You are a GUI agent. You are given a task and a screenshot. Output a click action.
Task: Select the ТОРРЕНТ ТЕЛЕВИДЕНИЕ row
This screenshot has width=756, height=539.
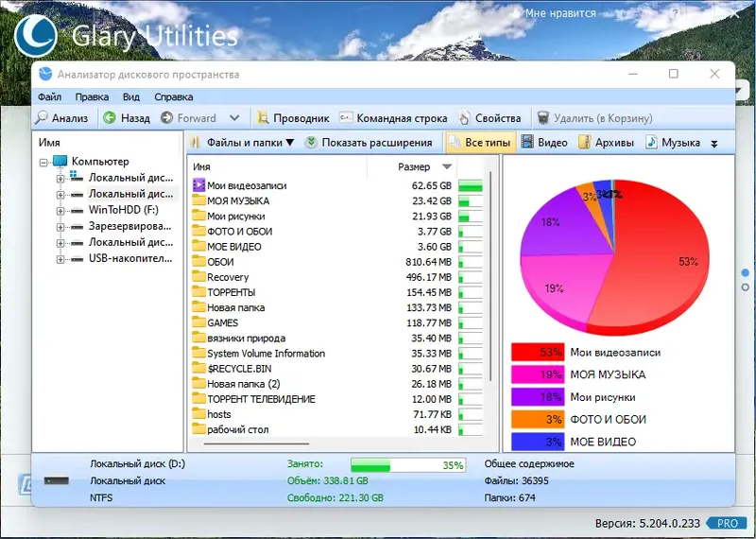coord(337,399)
